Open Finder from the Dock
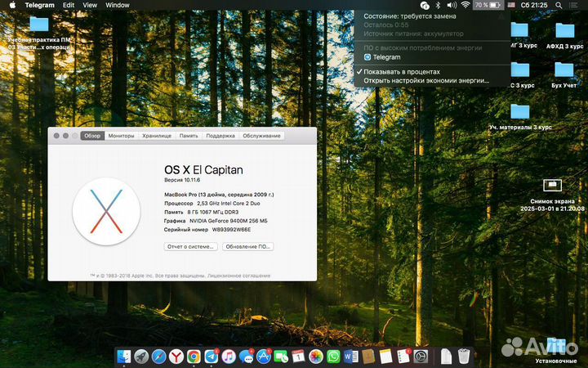The height and width of the screenshot is (368, 588). click(x=124, y=357)
